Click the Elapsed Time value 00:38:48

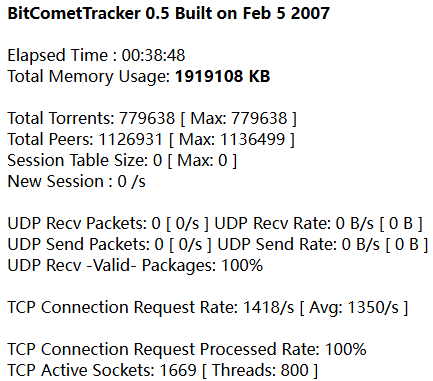153,55
